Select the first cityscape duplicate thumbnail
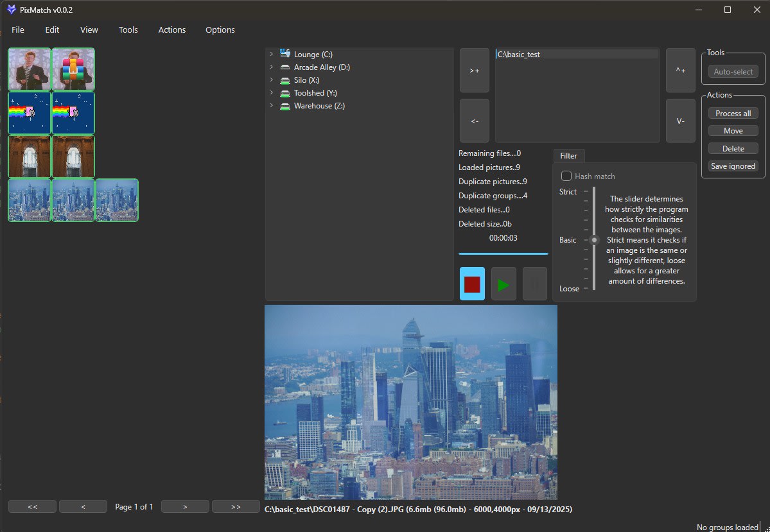Image resolution: width=770 pixels, height=532 pixels. (x=29, y=200)
